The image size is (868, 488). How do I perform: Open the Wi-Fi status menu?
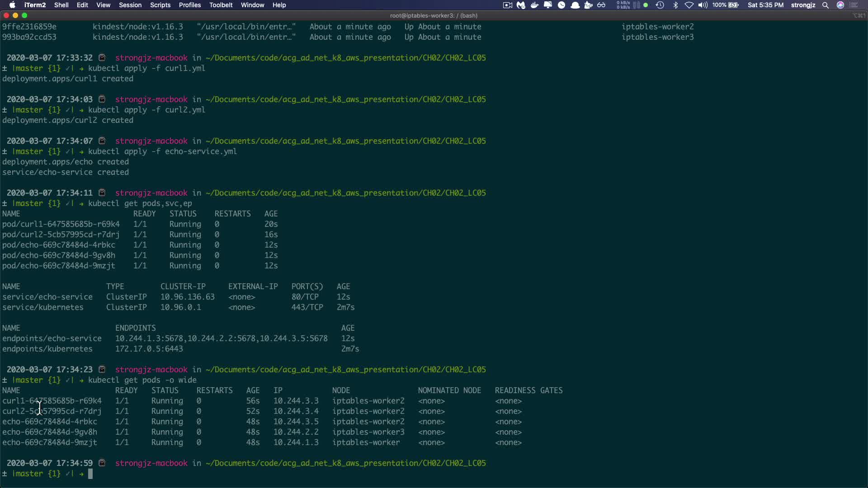click(x=689, y=5)
